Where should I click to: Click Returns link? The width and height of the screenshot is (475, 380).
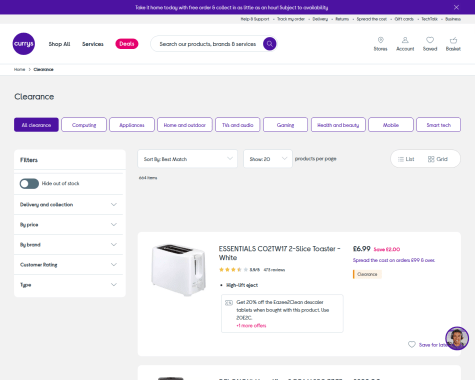click(342, 19)
